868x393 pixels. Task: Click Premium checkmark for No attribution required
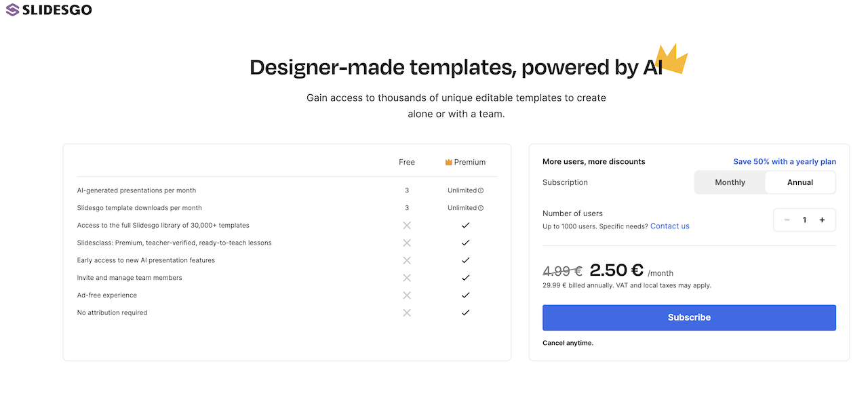tap(465, 313)
